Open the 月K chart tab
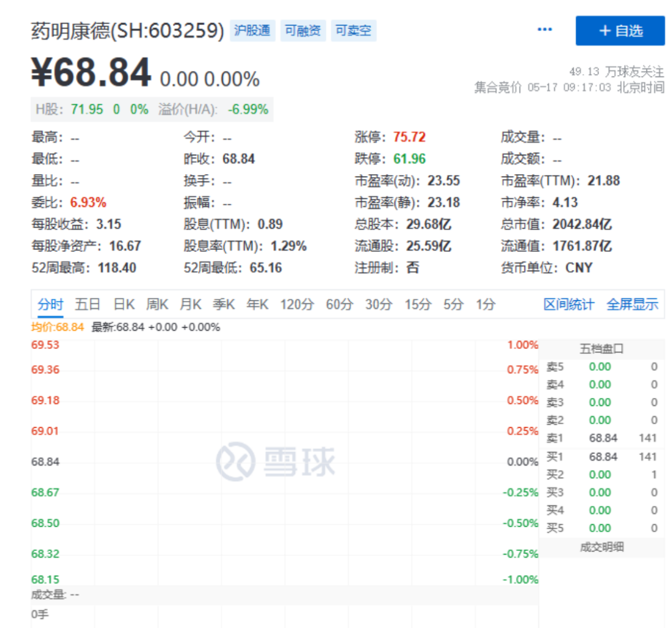This screenshot has height=628, width=672. click(x=190, y=305)
